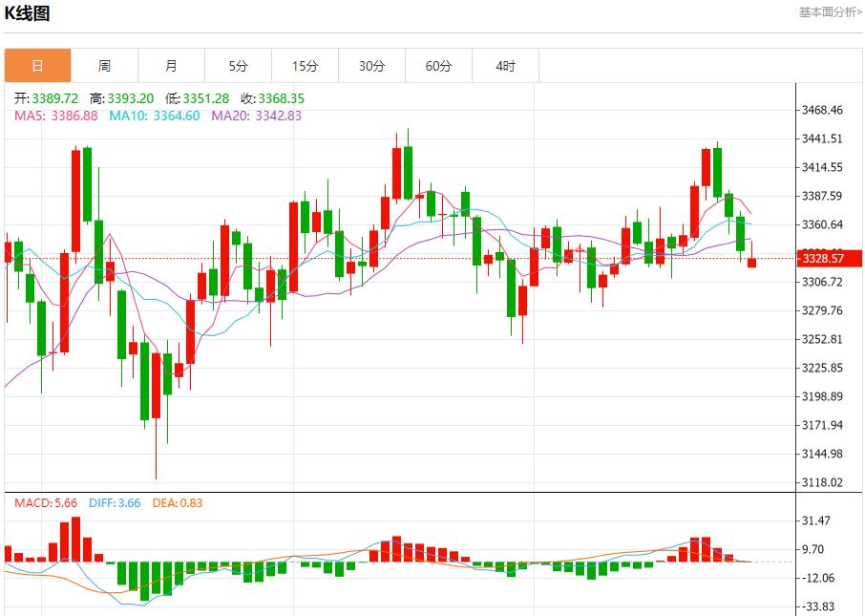Select the highlighted 日 daily tab
Image resolution: width=865 pixels, height=616 pixels.
(37, 66)
